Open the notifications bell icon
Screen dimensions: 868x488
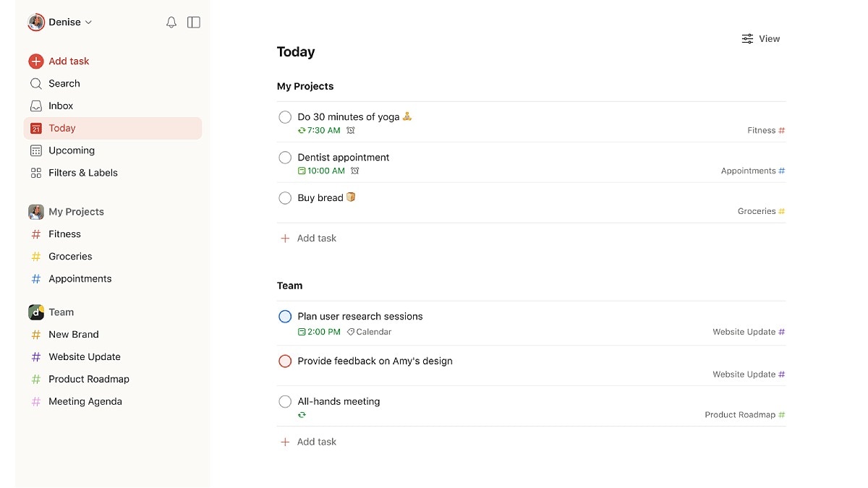coord(171,22)
